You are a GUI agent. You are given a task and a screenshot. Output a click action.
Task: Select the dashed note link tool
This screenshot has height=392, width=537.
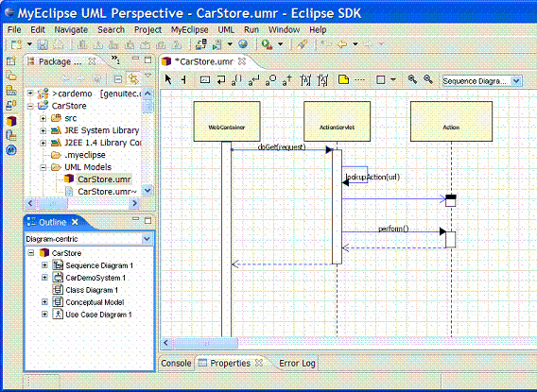[359, 80]
